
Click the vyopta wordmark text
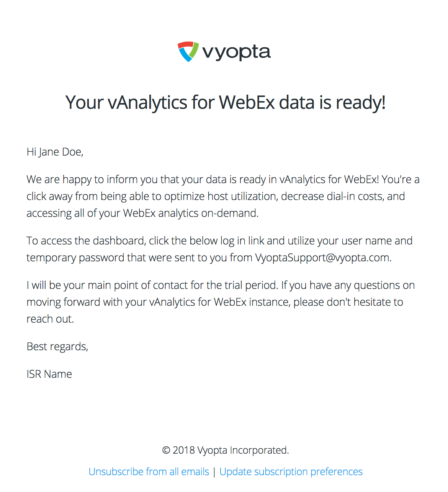[x=236, y=52]
